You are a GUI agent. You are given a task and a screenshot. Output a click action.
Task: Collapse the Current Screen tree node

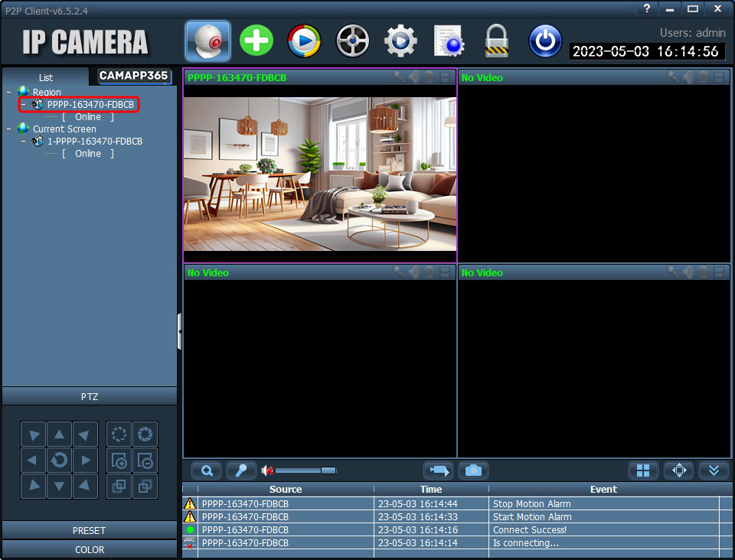9,129
